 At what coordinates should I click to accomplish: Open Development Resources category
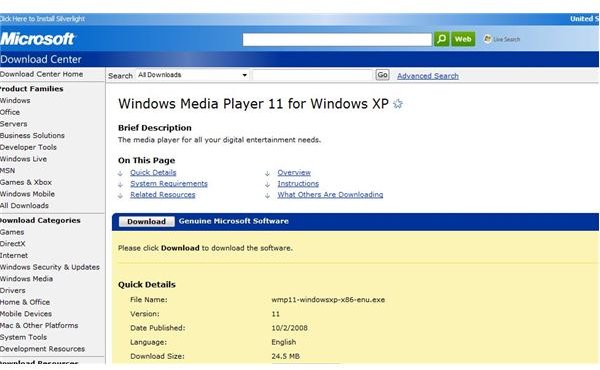(x=42, y=349)
